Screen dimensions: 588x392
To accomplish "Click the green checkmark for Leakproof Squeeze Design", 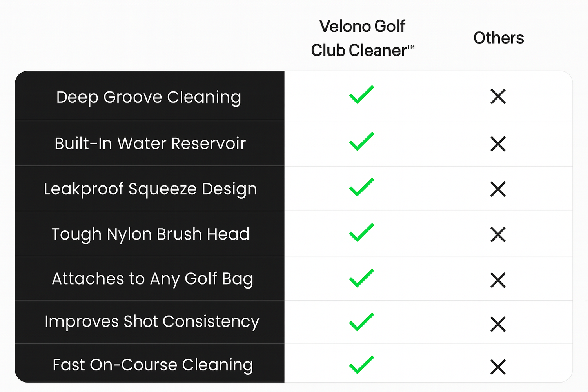I will pyautogui.click(x=361, y=187).
